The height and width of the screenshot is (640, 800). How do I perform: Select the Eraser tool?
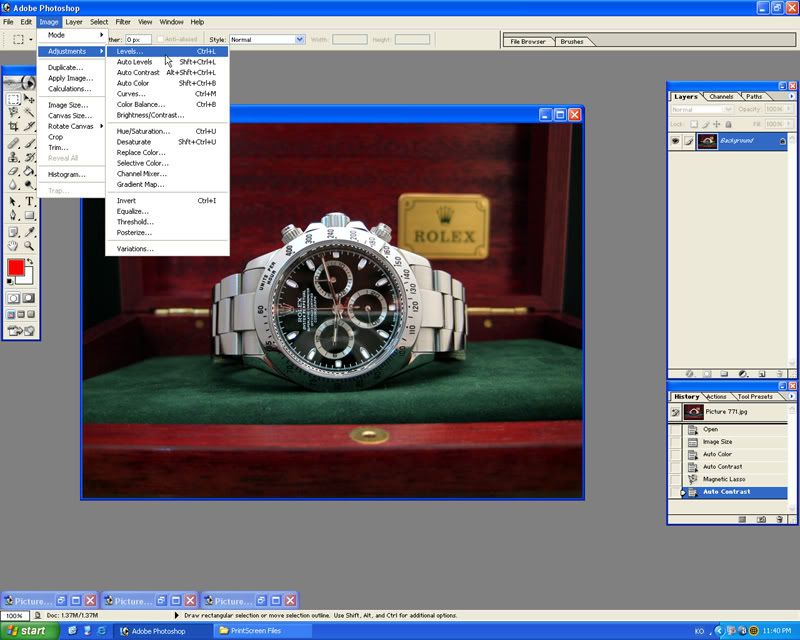[x=14, y=171]
